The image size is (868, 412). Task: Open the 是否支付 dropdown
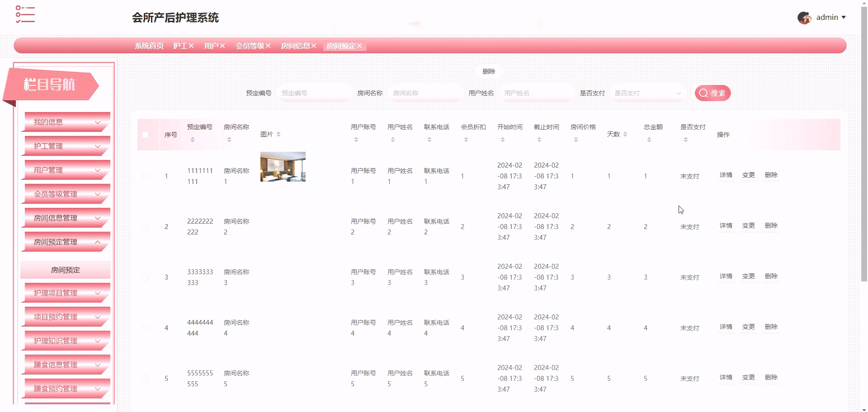pyautogui.click(x=647, y=93)
